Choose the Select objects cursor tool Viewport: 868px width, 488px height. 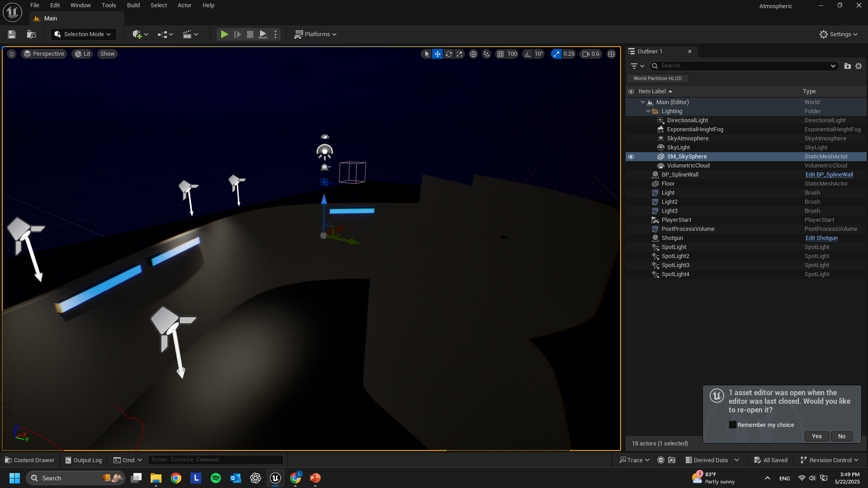pos(427,54)
